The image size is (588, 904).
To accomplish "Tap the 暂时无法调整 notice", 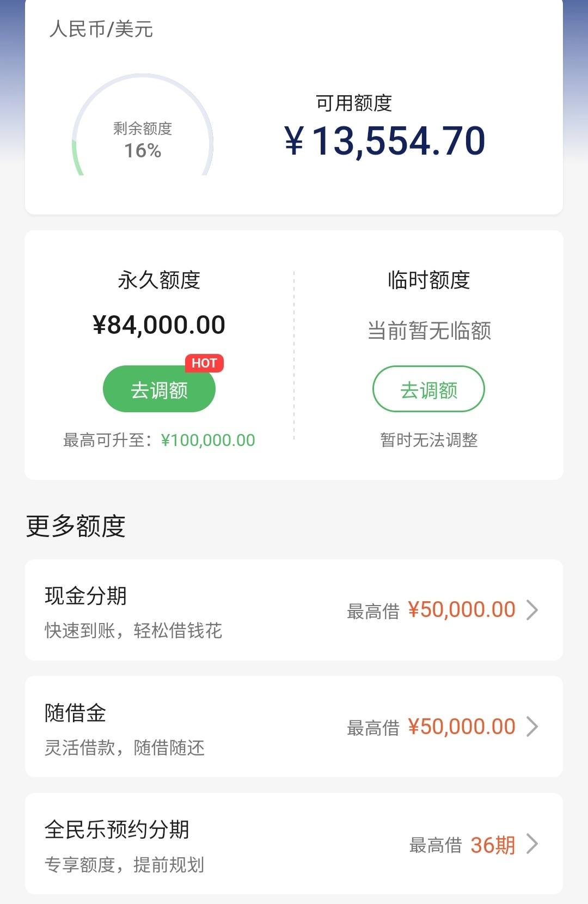I will point(429,440).
